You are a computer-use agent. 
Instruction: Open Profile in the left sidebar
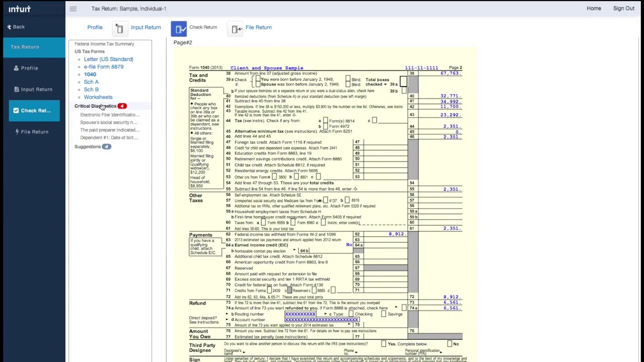click(29, 68)
